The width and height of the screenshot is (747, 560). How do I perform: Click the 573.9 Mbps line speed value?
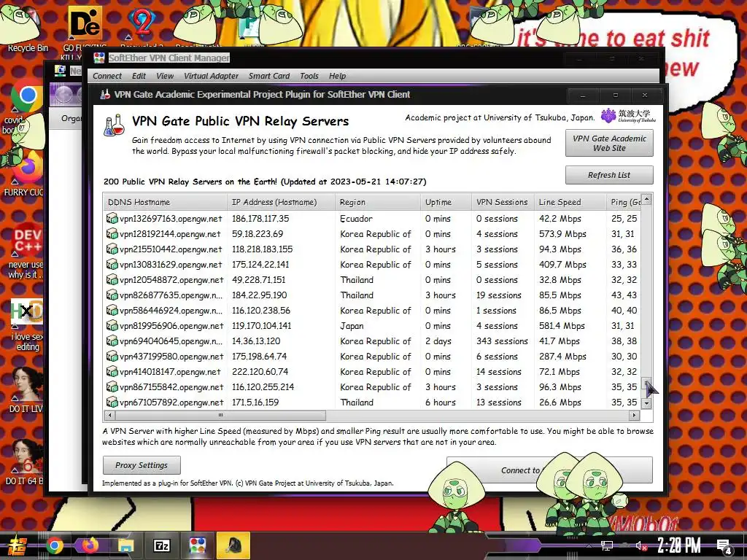(x=562, y=234)
